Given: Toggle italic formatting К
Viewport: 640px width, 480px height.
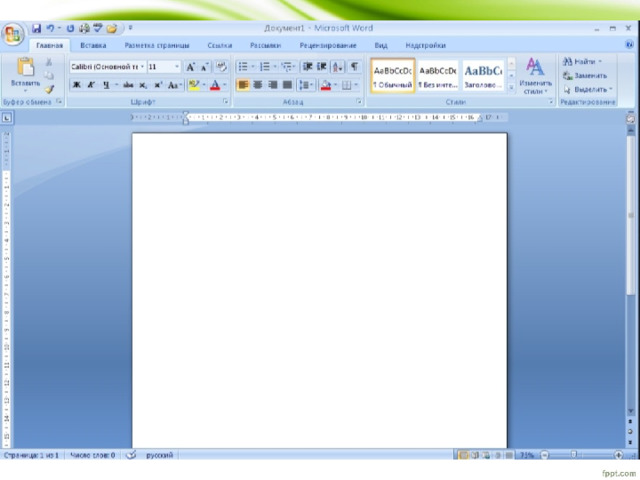Looking at the screenshot, I should (x=91, y=85).
